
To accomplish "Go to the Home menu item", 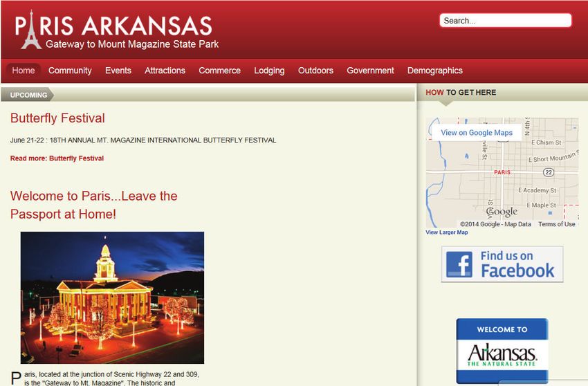I will [x=24, y=71].
